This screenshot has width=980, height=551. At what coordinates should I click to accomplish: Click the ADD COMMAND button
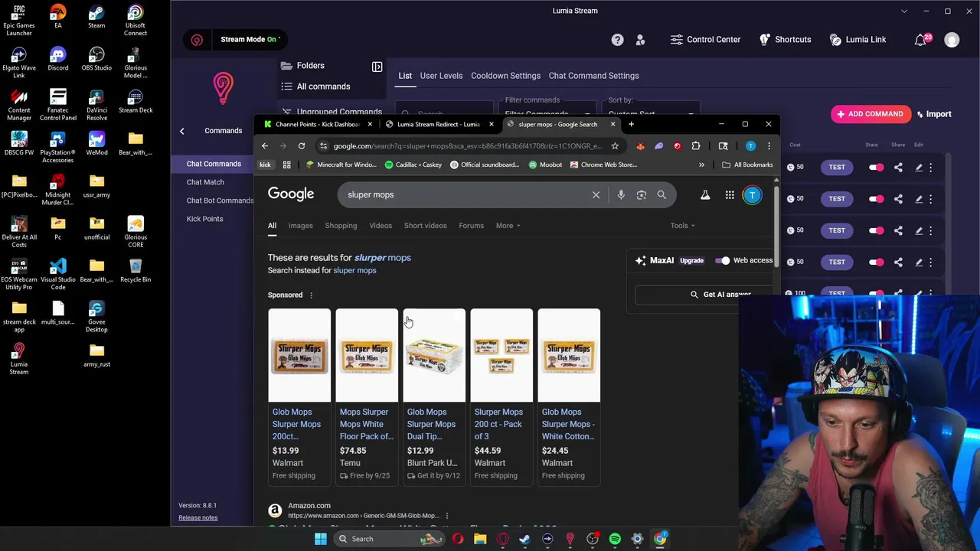(871, 114)
